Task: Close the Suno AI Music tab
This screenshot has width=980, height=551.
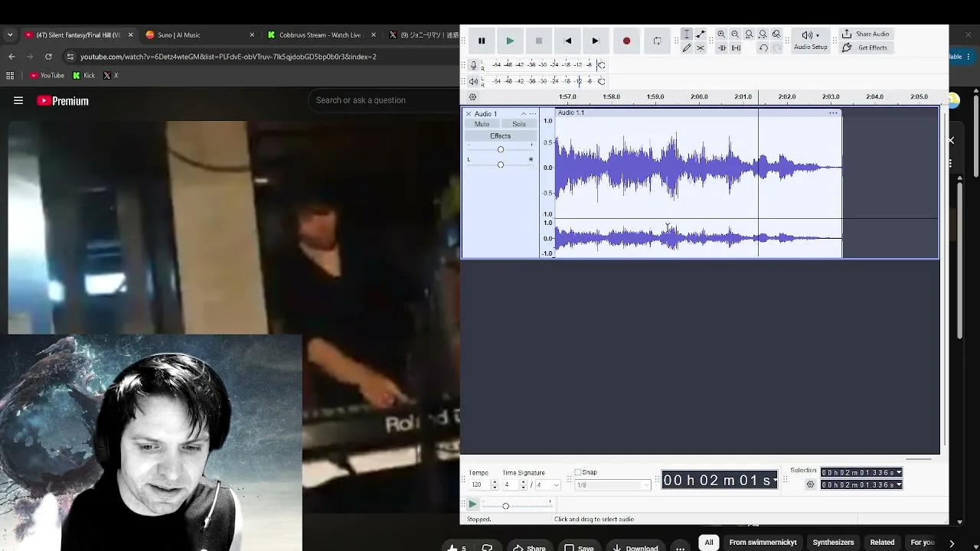Action: [252, 35]
